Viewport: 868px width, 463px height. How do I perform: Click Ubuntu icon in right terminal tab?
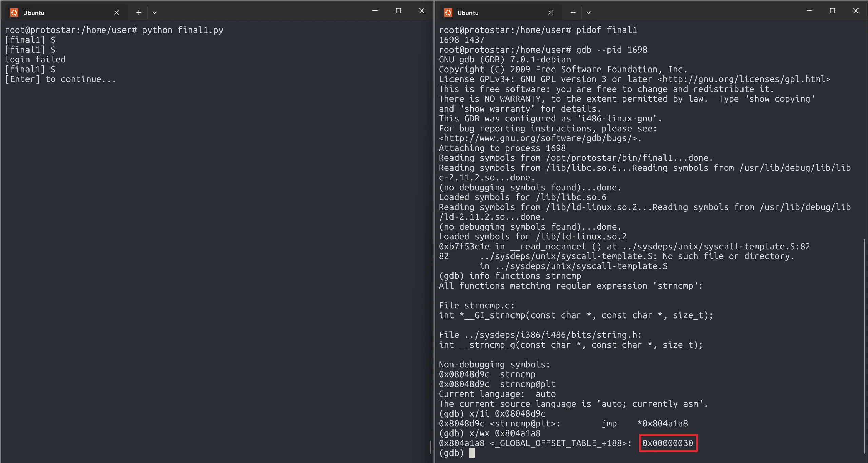click(x=448, y=13)
